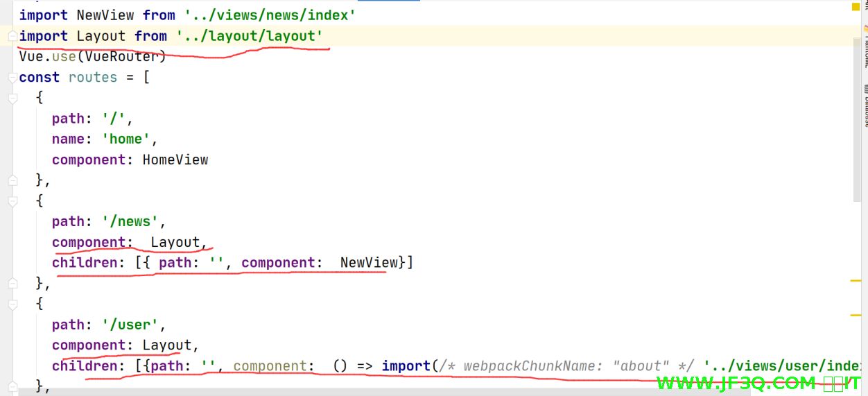Click the 'home' route name string

pos(125,139)
